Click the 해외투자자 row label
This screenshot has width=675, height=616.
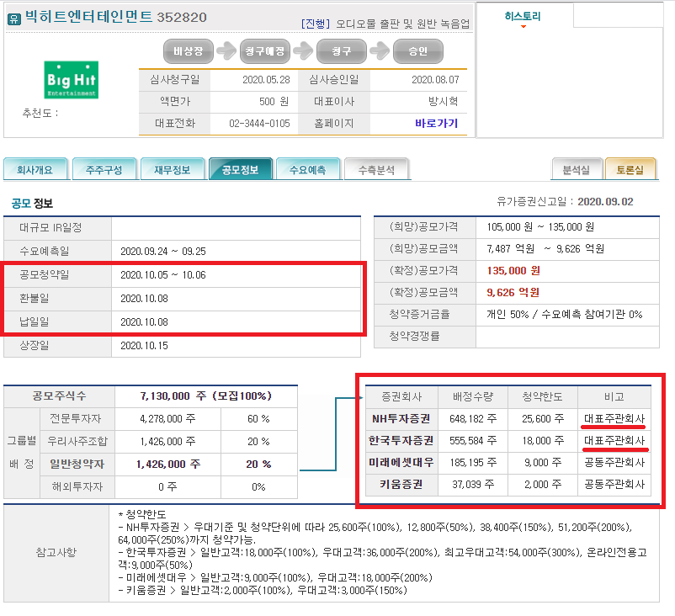[x=77, y=487]
